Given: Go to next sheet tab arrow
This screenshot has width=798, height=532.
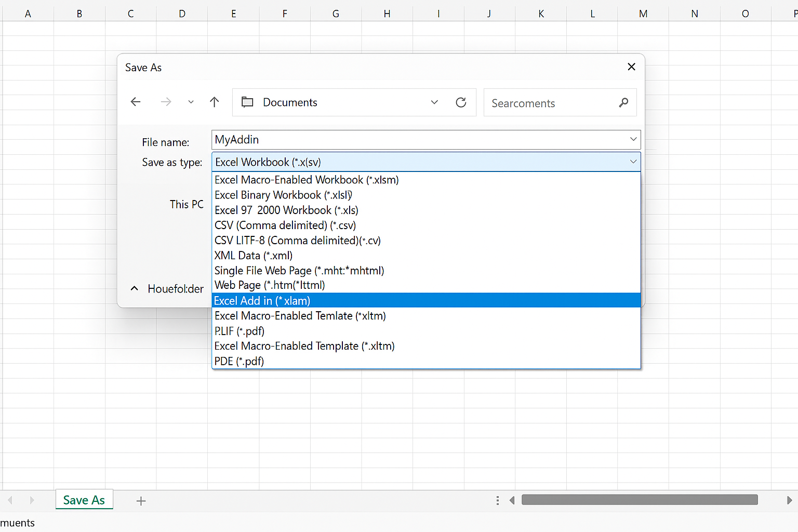Looking at the screenshot, I should click(x=32, y=500).
